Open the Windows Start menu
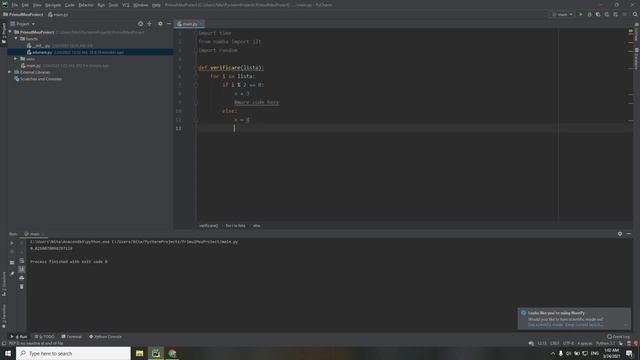This screenshot has height=360, width=640. [x=8, y=353]
